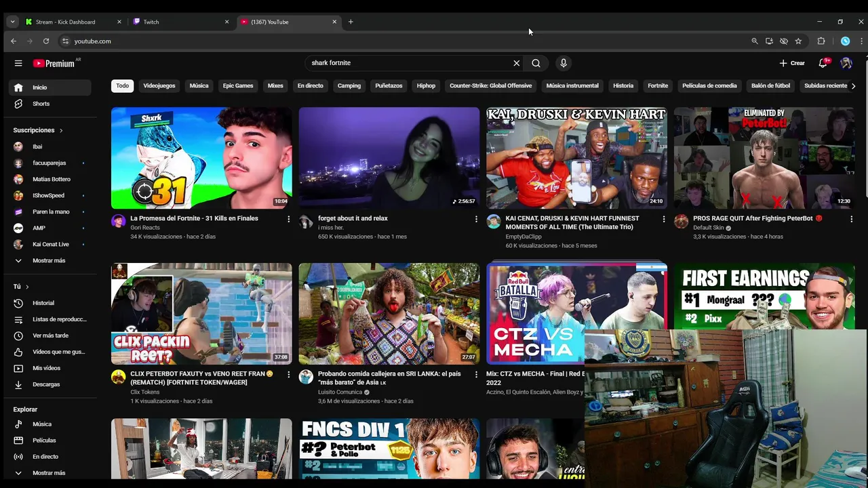Close the YouTube browser tab

pyautogui.click(x=334, y=22)
